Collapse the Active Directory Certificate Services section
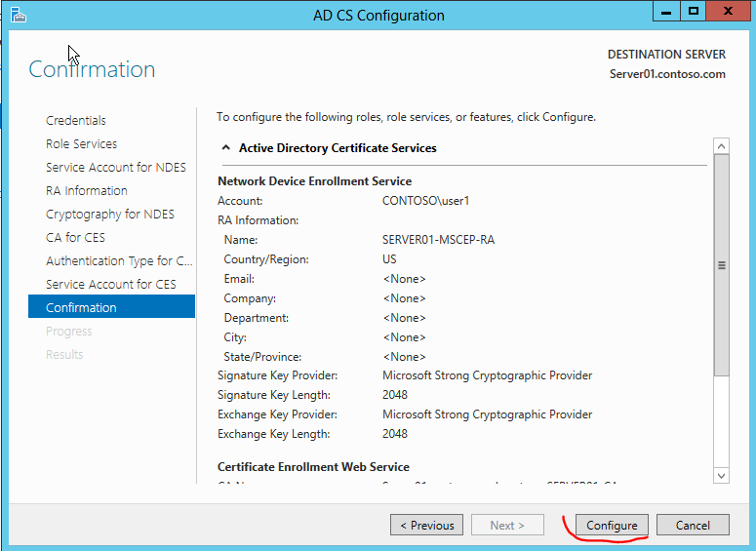 (226, 148)
